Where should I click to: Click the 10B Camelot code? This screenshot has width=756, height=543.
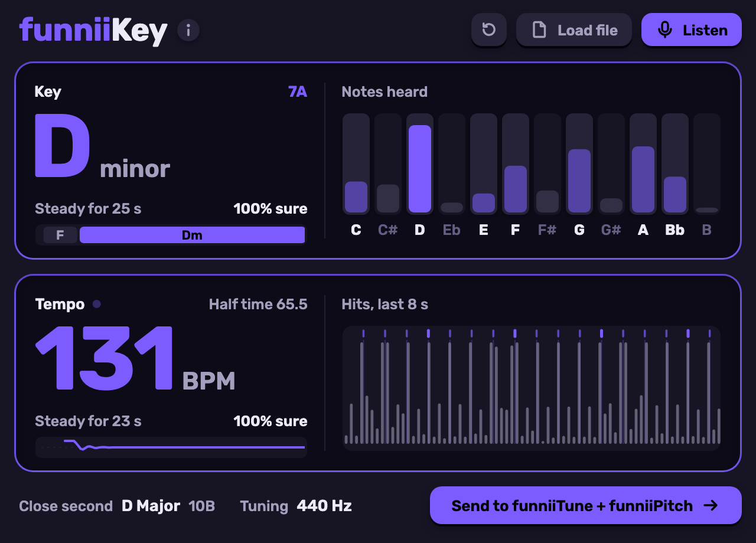click(201, 506)
